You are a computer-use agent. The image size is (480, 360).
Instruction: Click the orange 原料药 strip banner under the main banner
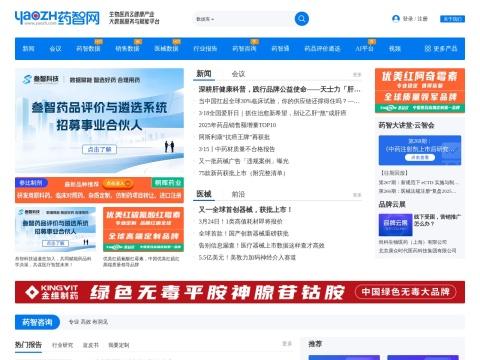point(99,190)
